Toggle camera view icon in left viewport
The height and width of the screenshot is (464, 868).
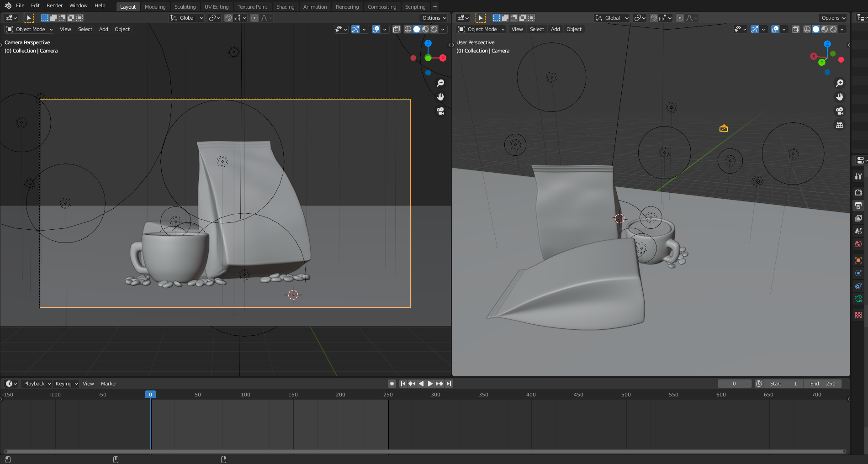point(440,111)
